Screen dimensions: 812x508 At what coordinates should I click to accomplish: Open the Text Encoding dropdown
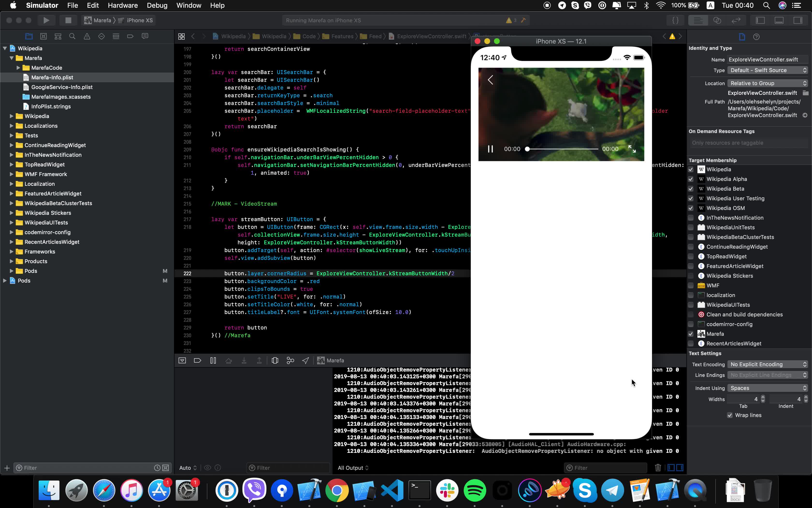768,365
